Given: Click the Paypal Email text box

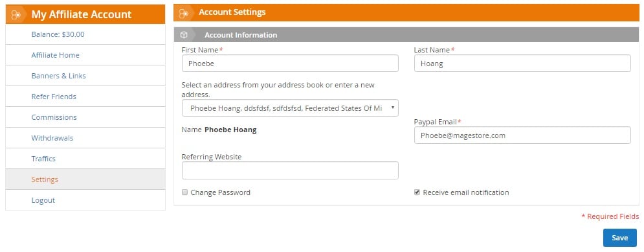Looking at the screenshot, I should point(522,135).
